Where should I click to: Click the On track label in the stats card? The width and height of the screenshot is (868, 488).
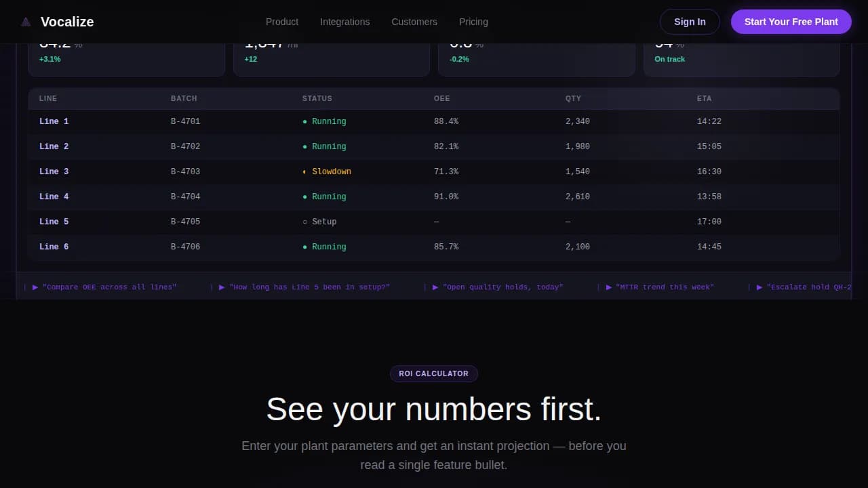click(x=669, y=59)
